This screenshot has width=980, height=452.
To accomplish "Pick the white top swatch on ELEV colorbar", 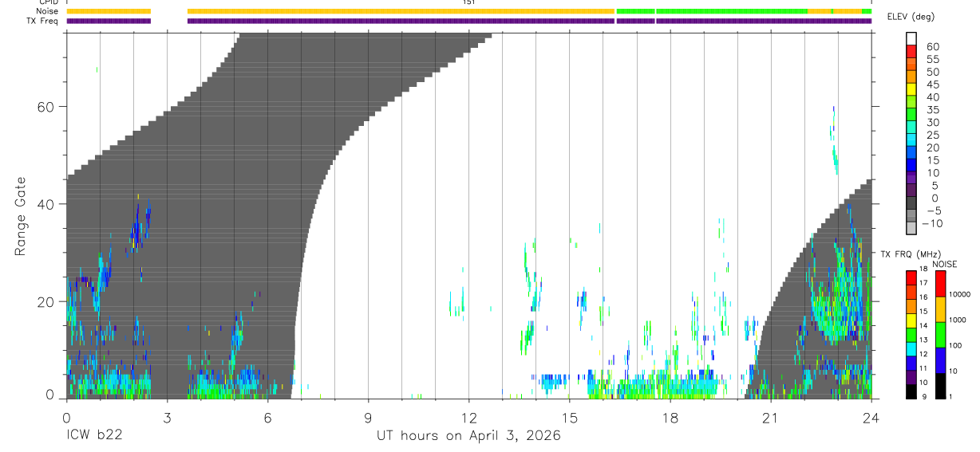I will pos(911,39).
